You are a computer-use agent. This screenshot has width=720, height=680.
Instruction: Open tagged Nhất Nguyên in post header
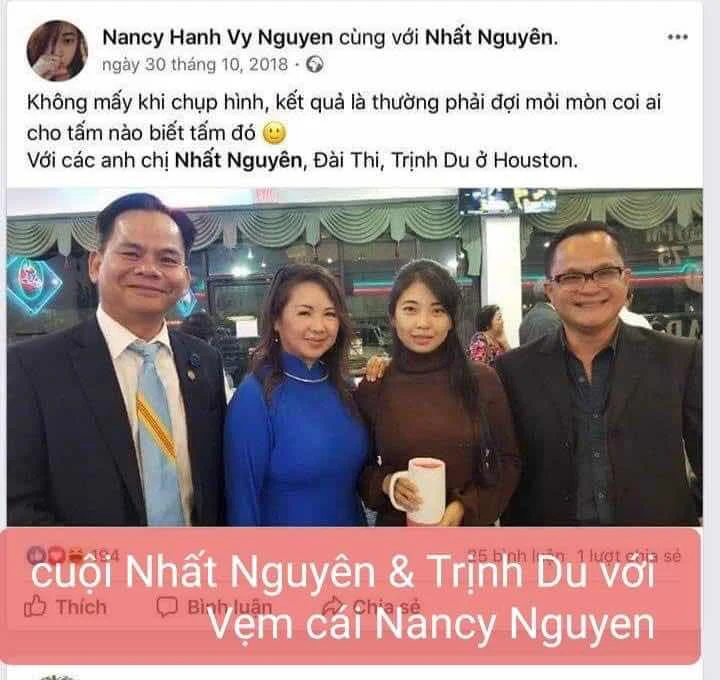pos(489,37)
